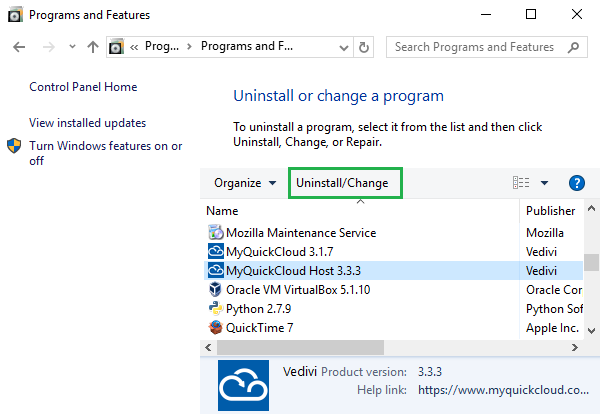The height and width of the screenshot is (414, 600).
Task: Click 'Python Sof' publisher cell
Action: [x=554, y=309]
